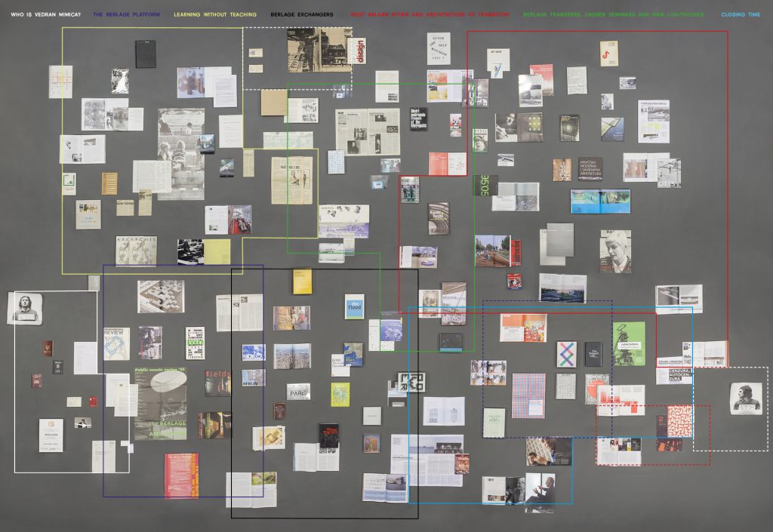773x532 pixels.
Task: Select 'The Berlage Platform' navigation item
Action: pos(126,15)
